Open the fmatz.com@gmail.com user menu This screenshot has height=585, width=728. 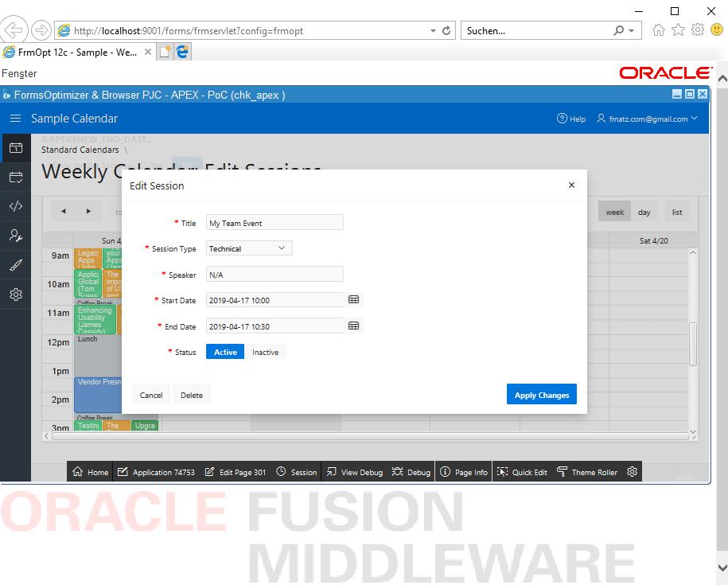(647, 119)
